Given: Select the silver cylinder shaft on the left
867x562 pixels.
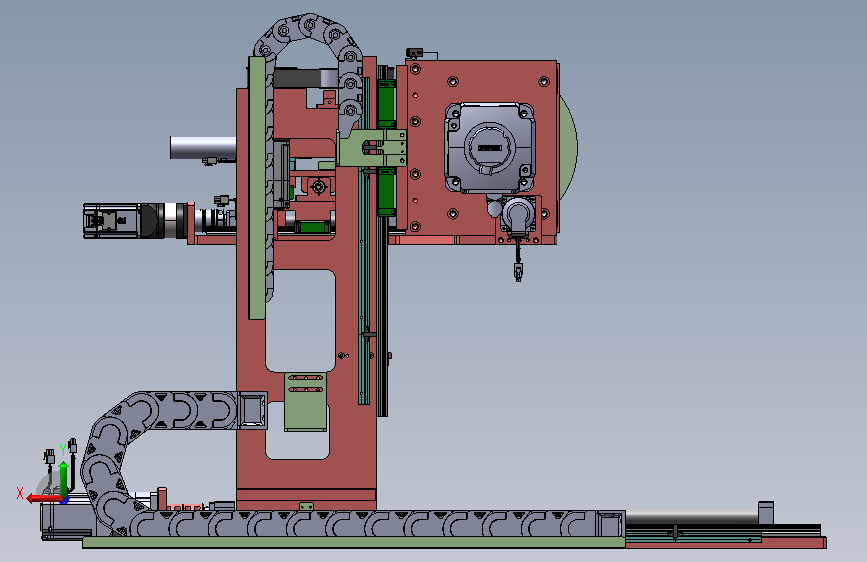Looking at the screenshot, I should pos(203,147).
